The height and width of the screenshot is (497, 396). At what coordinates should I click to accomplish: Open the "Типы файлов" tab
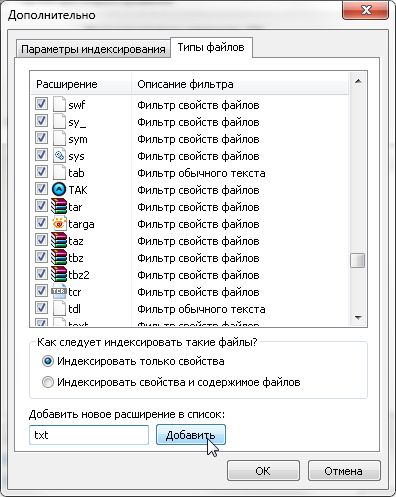[211, 47]
